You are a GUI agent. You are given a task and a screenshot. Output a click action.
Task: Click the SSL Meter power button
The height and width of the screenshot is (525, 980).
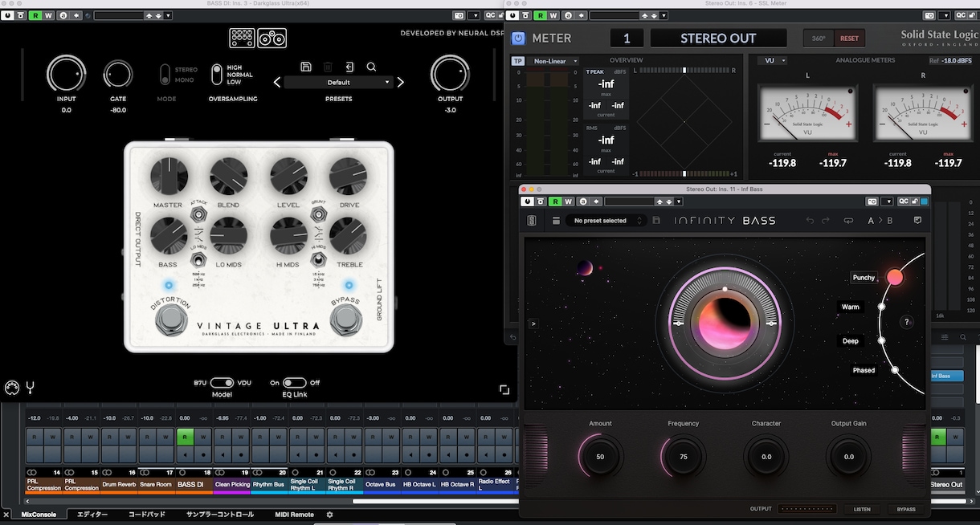click(x=518, y=38)
